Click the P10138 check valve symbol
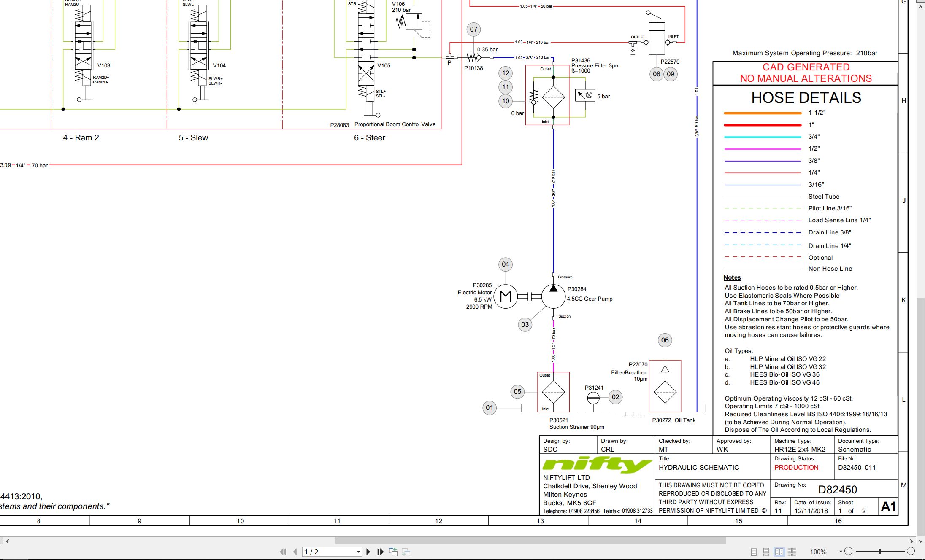The width and height of the screenshot is (925, 560). [474, 57]
